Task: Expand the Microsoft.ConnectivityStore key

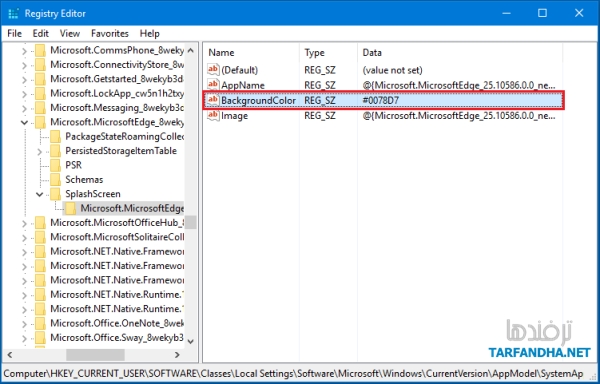Action: (24, 65)
